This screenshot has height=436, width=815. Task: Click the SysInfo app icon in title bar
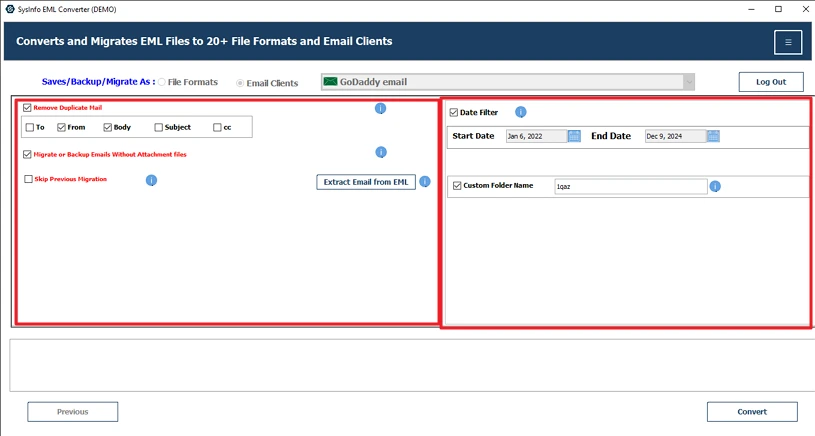[9, 9]
